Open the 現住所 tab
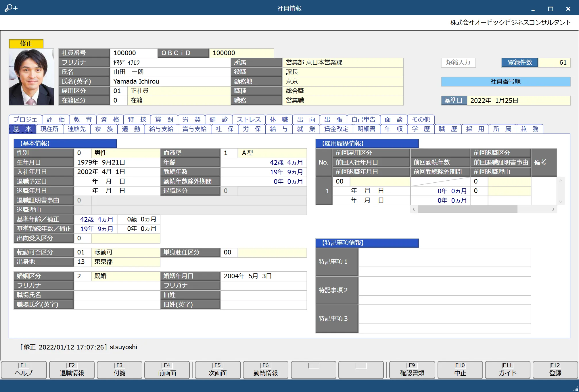This screenshot has height=392, width=579. [49, 129]
